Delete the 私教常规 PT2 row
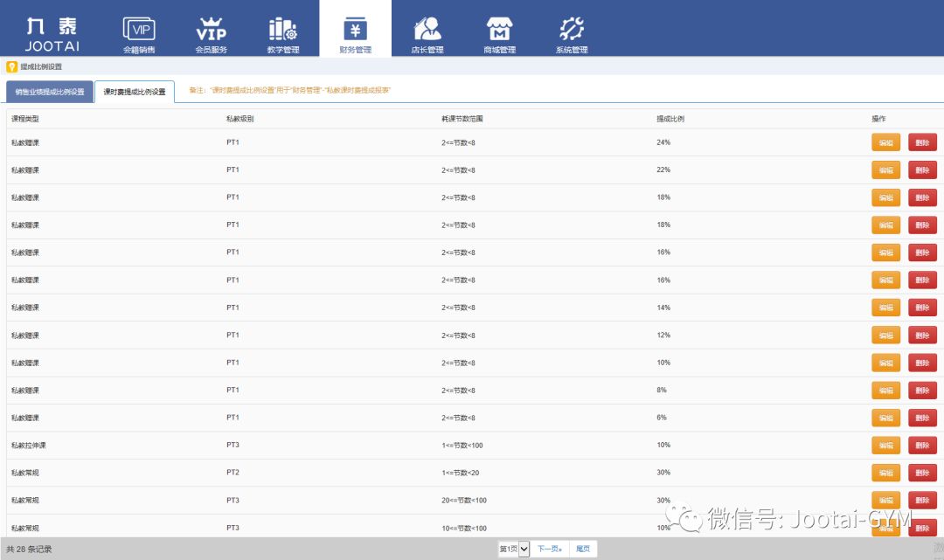This screenshot has height=560, width=944. 922,473
